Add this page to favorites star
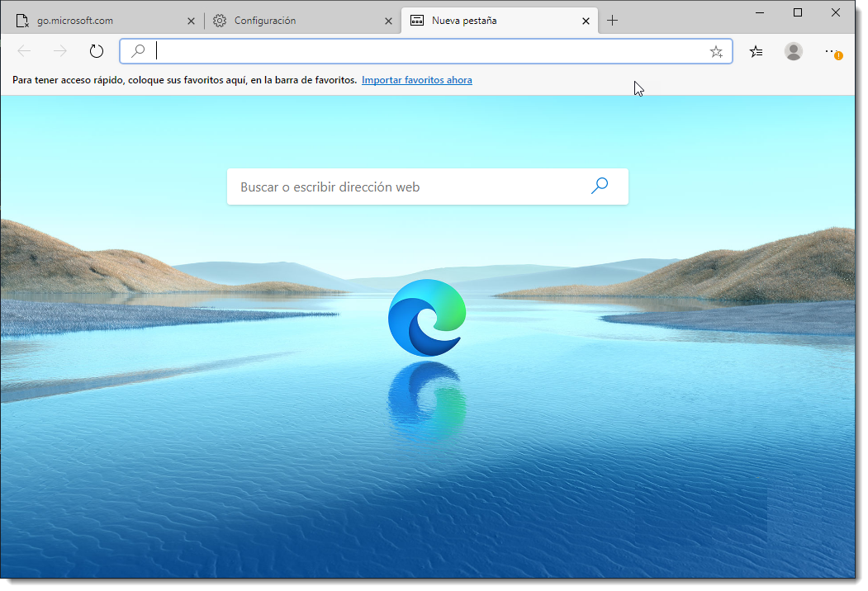Screen dimensions: 868x591 pos(716,51)
